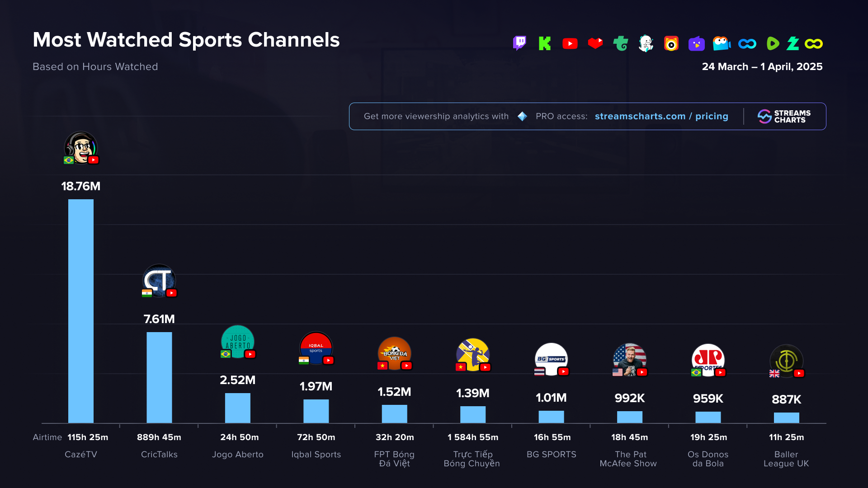Click the '115h 25m' airtime value
The height and width of the screenshot is (488, 868).
(88, 437)
